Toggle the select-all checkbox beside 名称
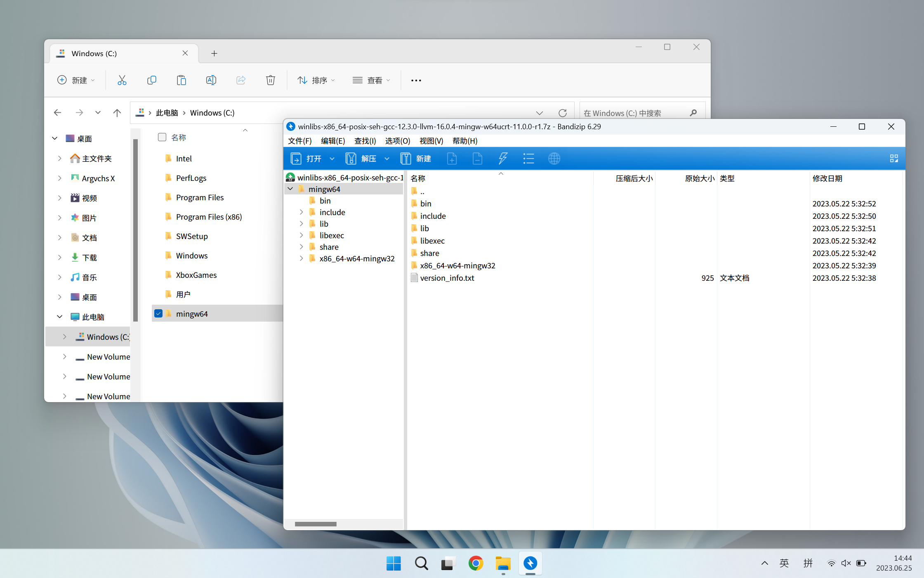The width and height of the screenshot is (924, 578). point(162,137)
